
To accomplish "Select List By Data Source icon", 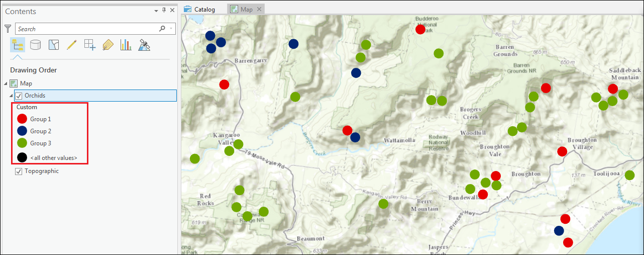I will click(35, 45).
